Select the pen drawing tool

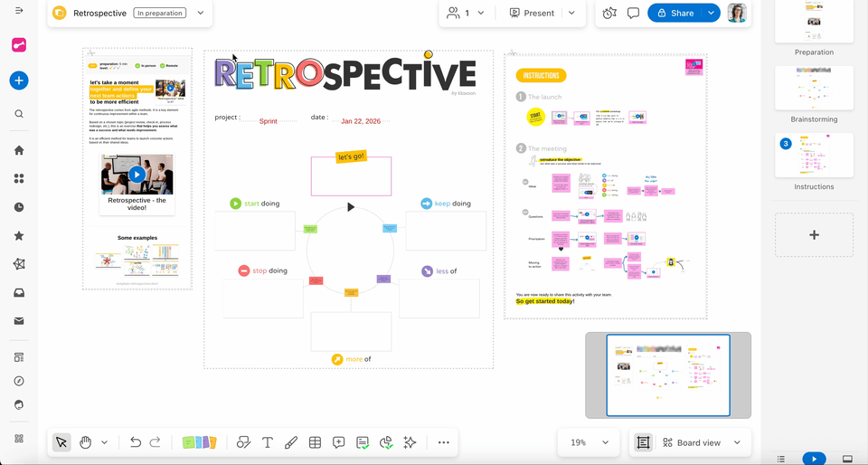click(x=290, y=442)
